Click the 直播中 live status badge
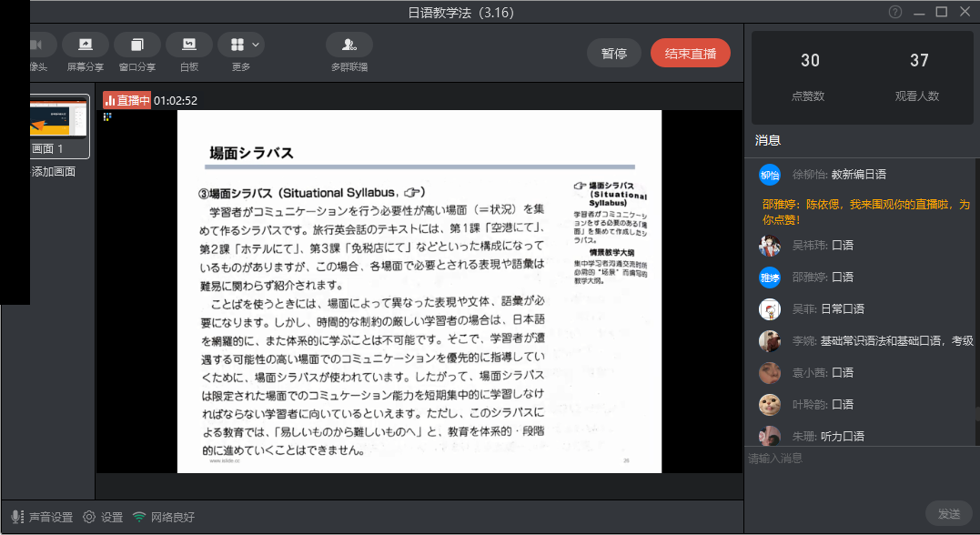This screenshot has height=535, width=980. (x=126, y=101)
